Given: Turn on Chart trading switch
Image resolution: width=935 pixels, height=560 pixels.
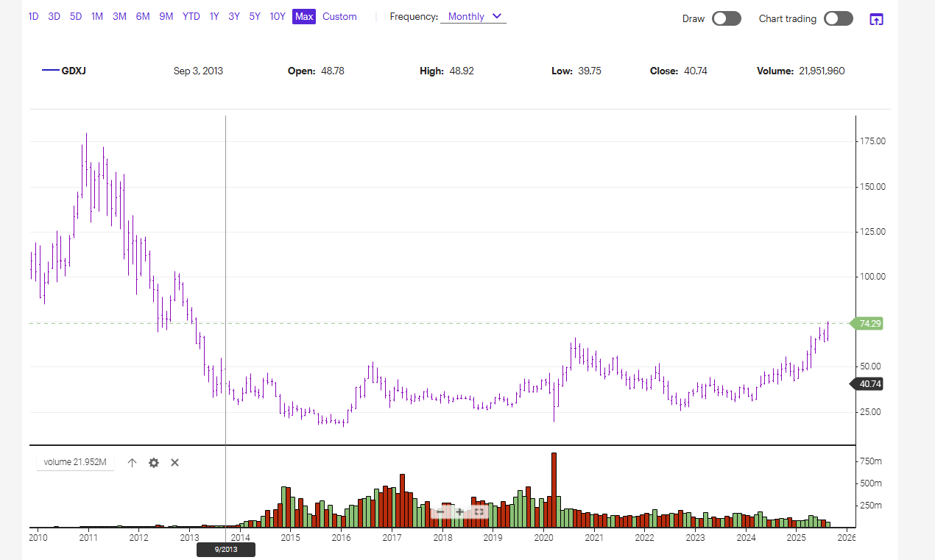Looking at the screenshot, I should [838, 19].
